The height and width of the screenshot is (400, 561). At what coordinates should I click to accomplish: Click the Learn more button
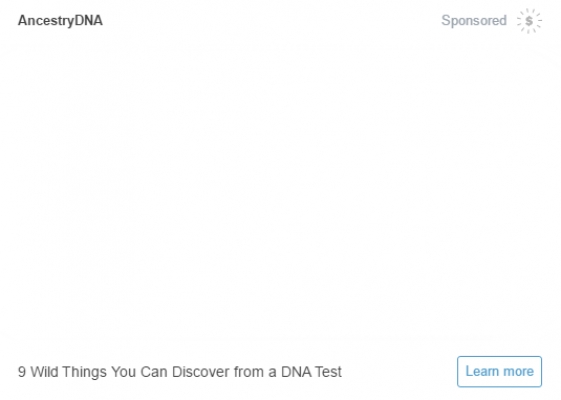pyautogui.click(x=499, y=371)
